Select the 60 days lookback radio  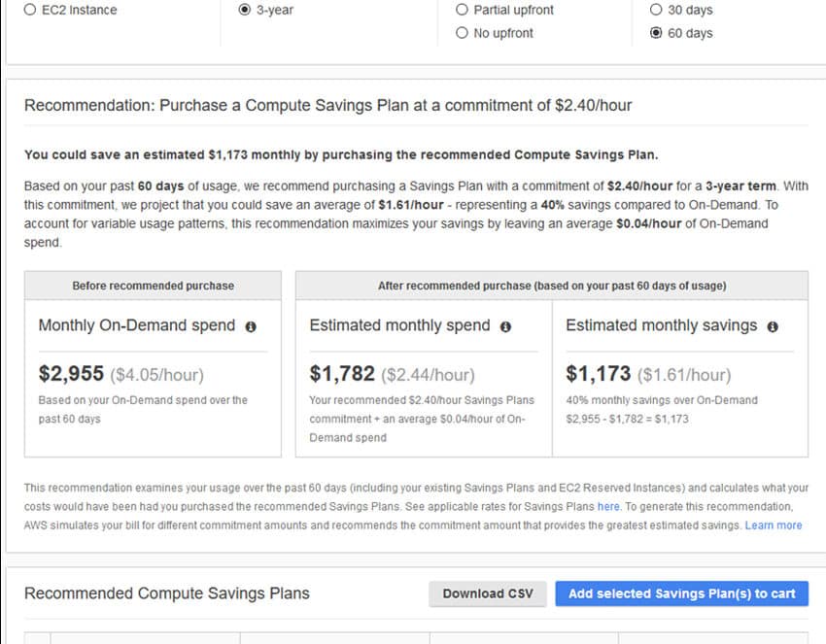tap(656, 33)
